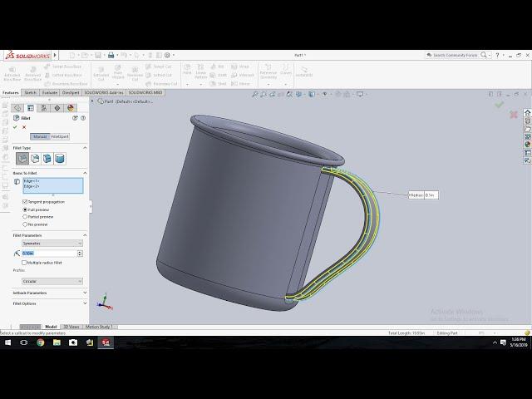Viewport: 532px width, 399px height.
Task: Cancel fillet with red X in panel
Action: [24, 127]
